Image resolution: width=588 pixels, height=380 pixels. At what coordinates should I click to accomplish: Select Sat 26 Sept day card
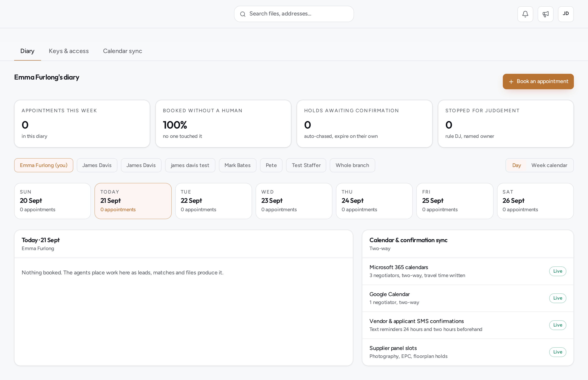pos(535,201)
